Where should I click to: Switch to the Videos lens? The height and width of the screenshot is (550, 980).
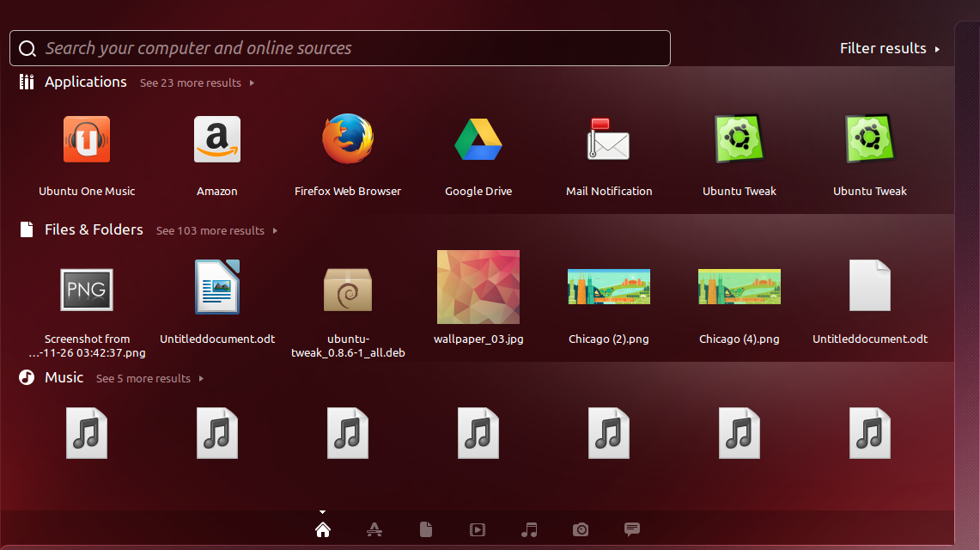478,529
